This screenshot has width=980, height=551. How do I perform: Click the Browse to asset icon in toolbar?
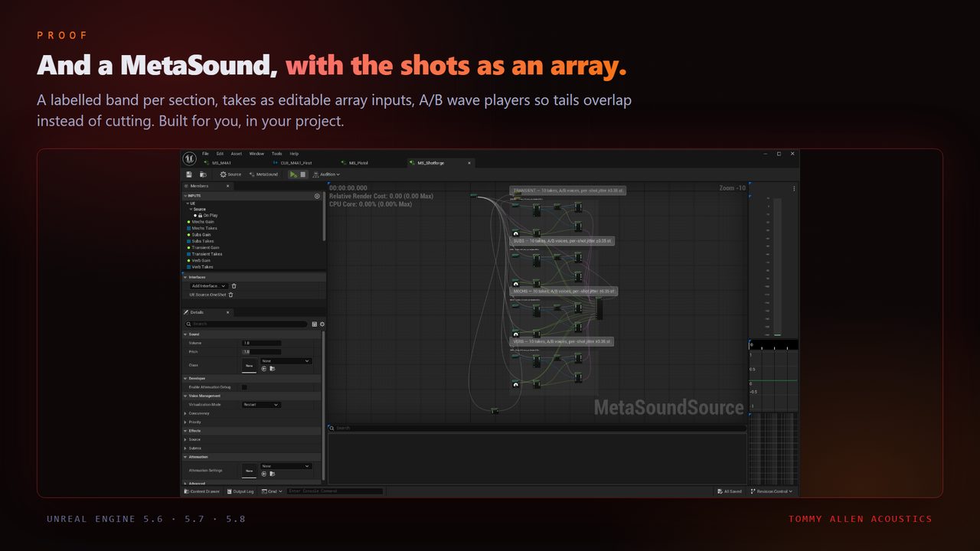(203, 174)
